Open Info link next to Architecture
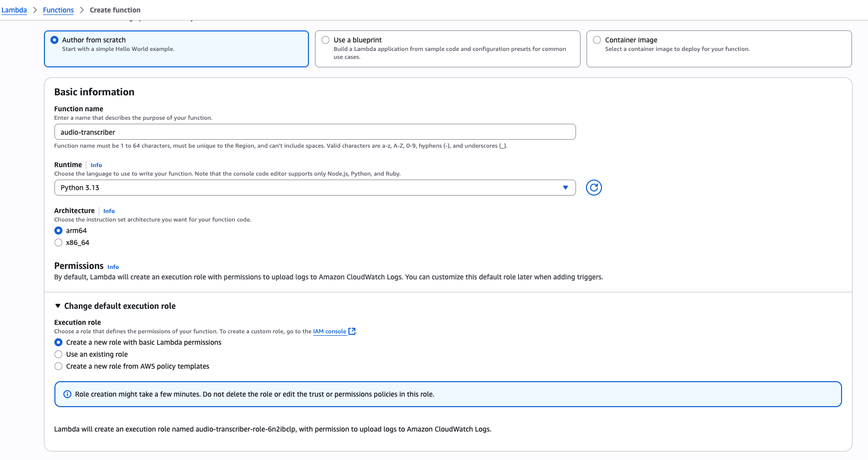Image resolution: width=868 pixels, height=460 pixels. pyautogui.click(x=109, y=211)
